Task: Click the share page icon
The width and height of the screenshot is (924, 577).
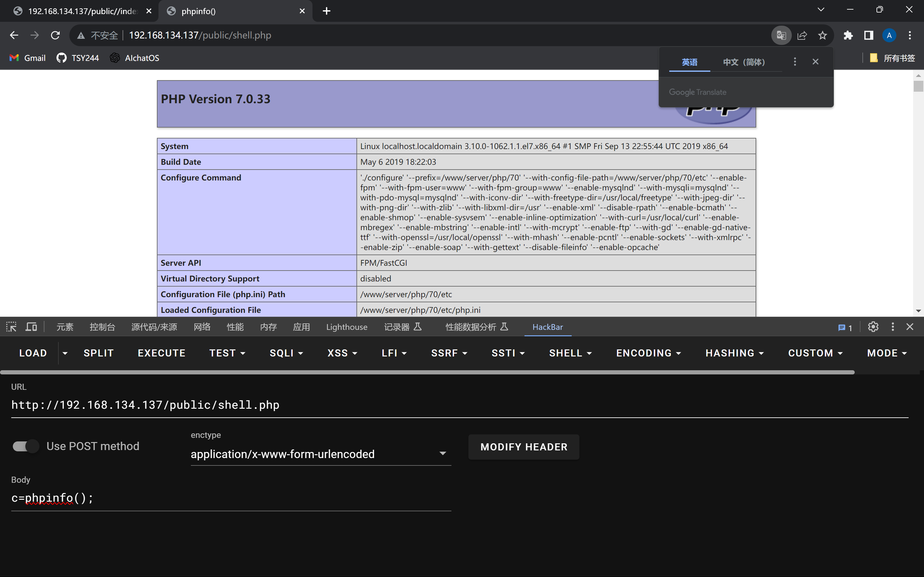Action: click(x=802, y=35)
